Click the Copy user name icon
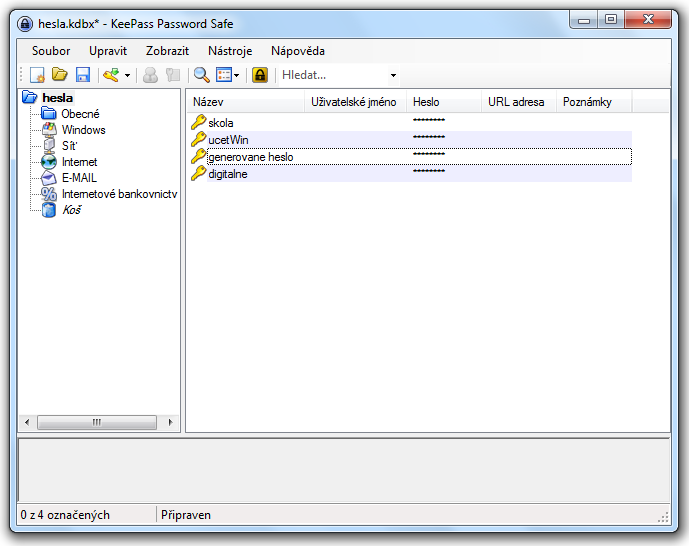 tap(150, 75)
